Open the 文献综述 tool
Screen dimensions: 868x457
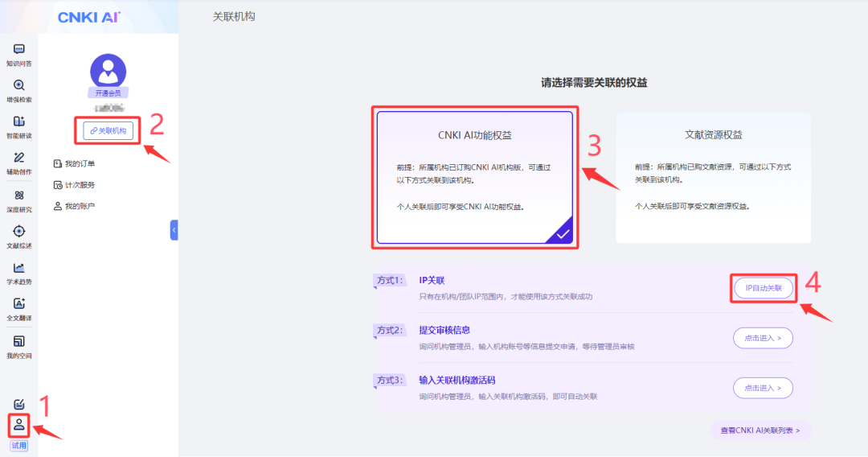click(18, 236)
